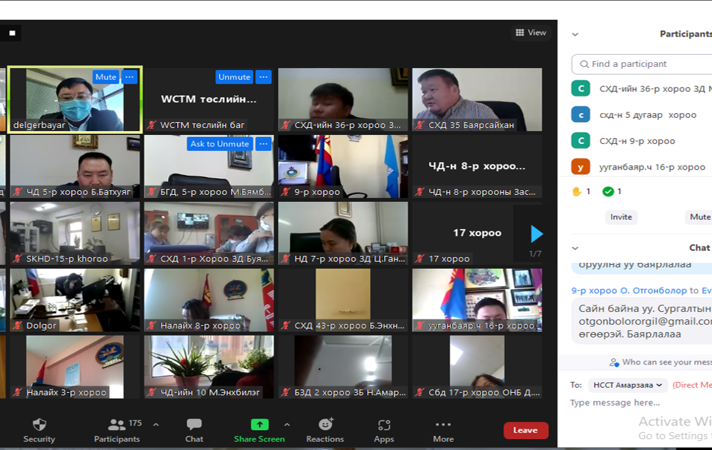The image size is (712, 450).
Task: Collapse the Chat panel chevron
Action: (x=575, y=248)
